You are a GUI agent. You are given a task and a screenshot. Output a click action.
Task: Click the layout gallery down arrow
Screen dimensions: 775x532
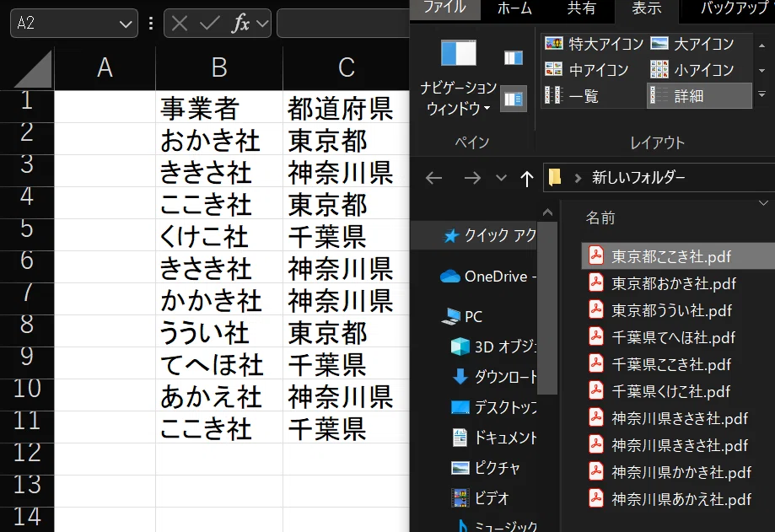pyautogui.click(x=762, y=71)
